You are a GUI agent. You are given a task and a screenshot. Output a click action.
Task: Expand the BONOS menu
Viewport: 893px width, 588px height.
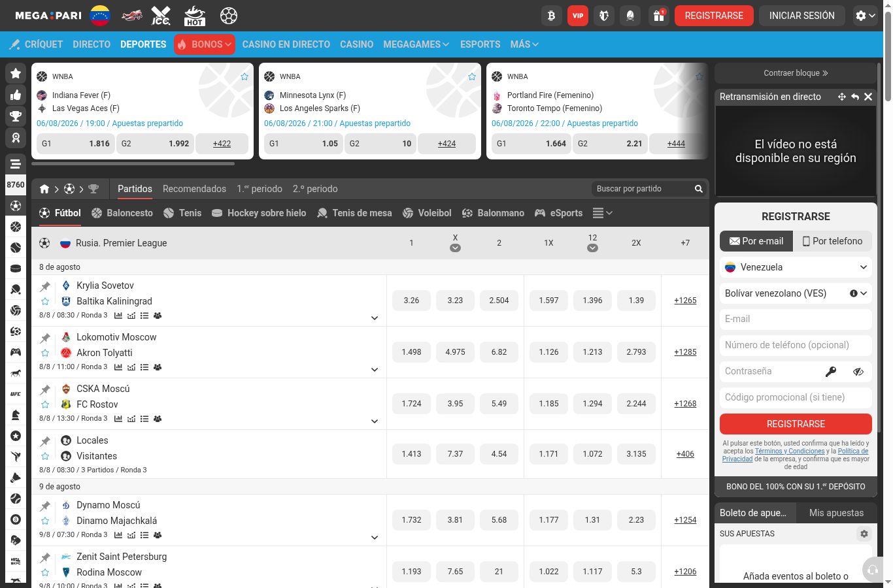click(205, 44)
